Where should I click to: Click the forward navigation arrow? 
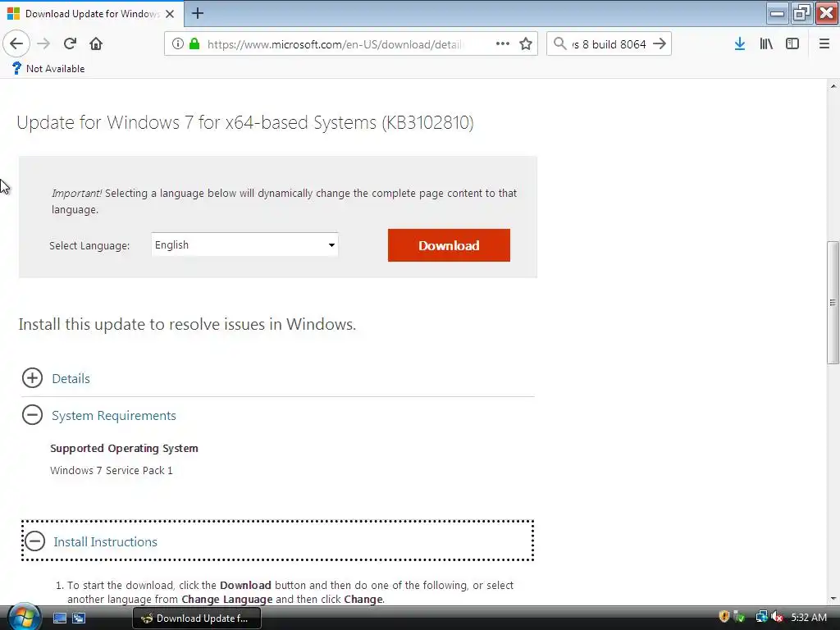click(x=43, y=44)
